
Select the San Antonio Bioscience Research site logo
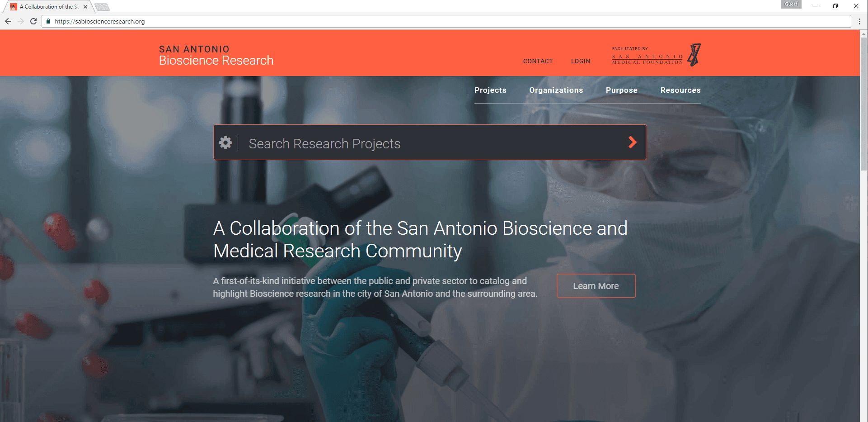[x=216, y=55]
